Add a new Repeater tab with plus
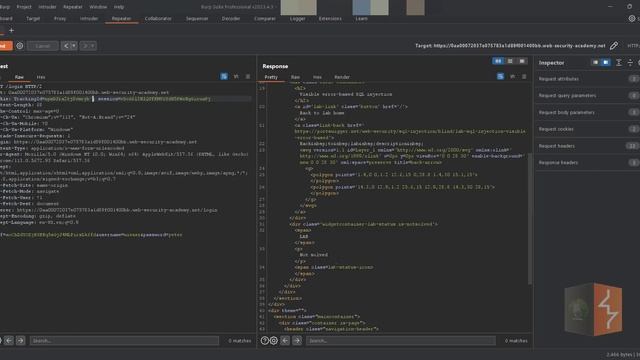Viewport: 640px width, 360px height. (11, 30)
